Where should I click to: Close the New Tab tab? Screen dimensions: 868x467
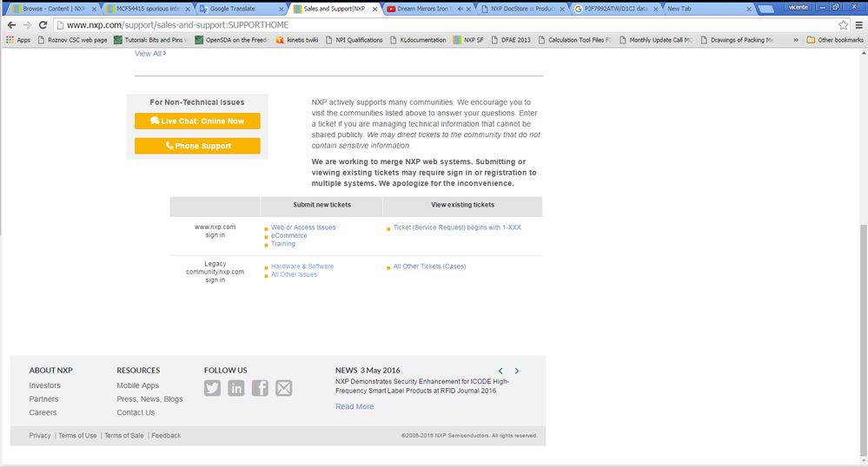click(x=748, y=9)
